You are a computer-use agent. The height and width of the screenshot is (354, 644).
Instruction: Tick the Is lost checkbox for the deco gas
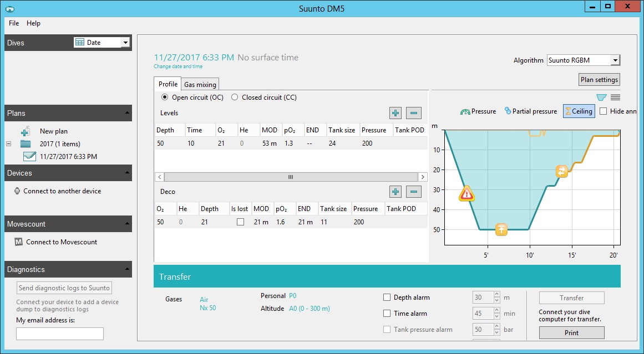[241, 222]
